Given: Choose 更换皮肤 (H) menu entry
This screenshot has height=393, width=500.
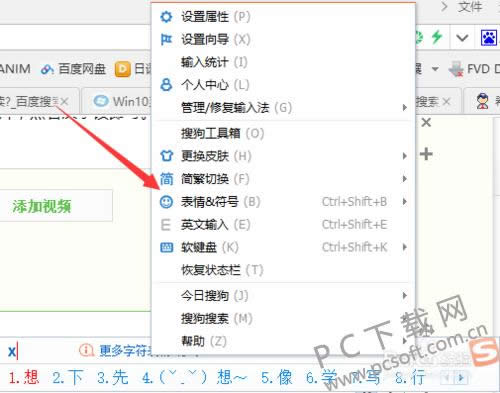Looking at the screenshot, I should pyautogui.click(x=283, y=156).
